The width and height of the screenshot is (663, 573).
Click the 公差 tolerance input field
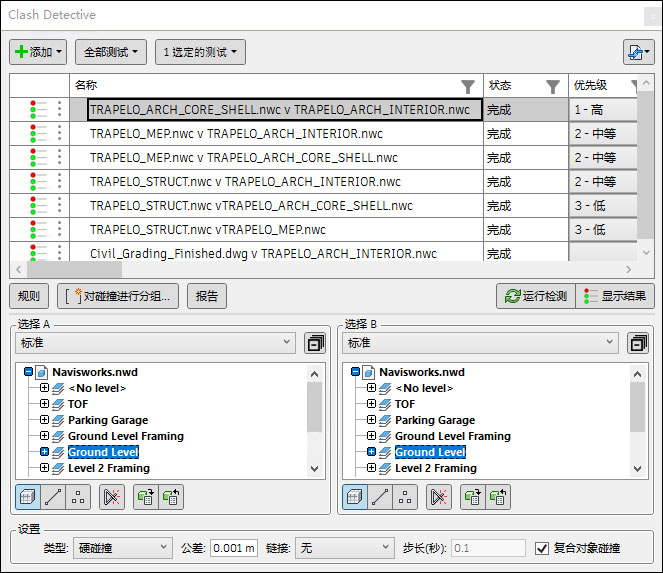[234, 548]
